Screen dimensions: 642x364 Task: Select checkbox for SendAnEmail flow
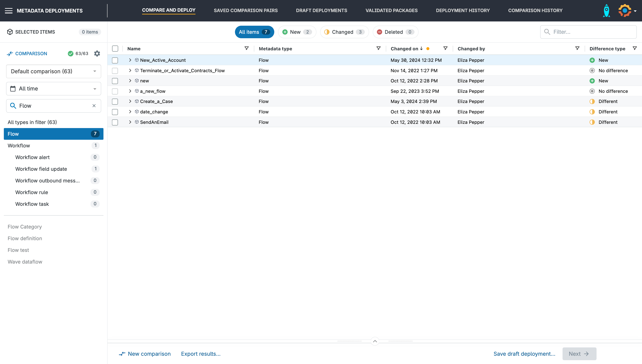pyautogui.click(x=115, y=122)
